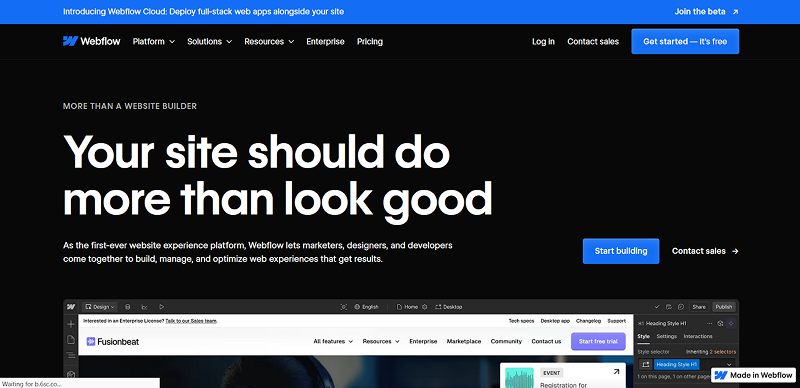Open the Pages panel icon in designer sidebar
The image size is (800, 388).
click(x=71, y=340)
